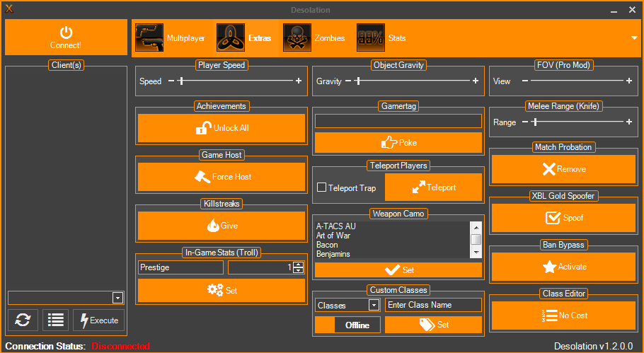Activate Ban Bypass star button
The height and width of the screenshot is (353, 644).
[563, 267]
